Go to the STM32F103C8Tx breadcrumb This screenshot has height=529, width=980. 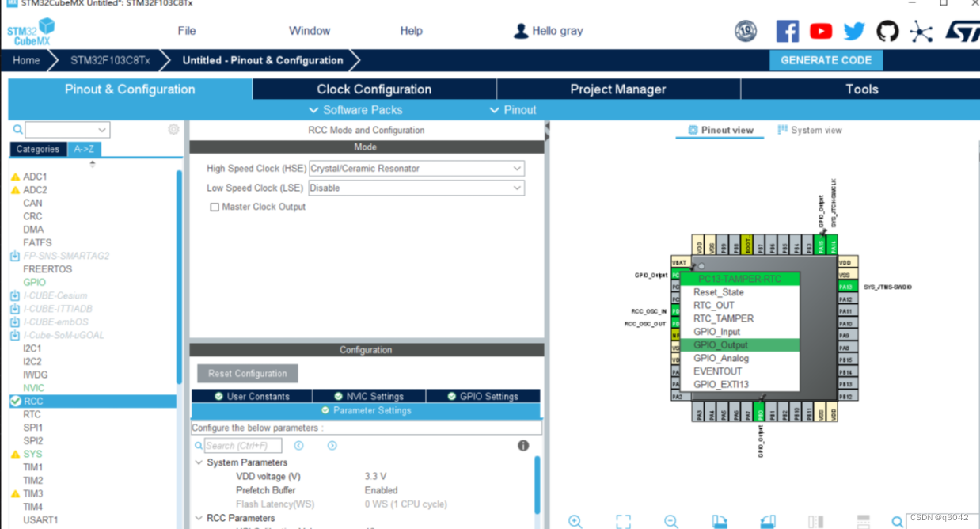click(x=110, y=60)
